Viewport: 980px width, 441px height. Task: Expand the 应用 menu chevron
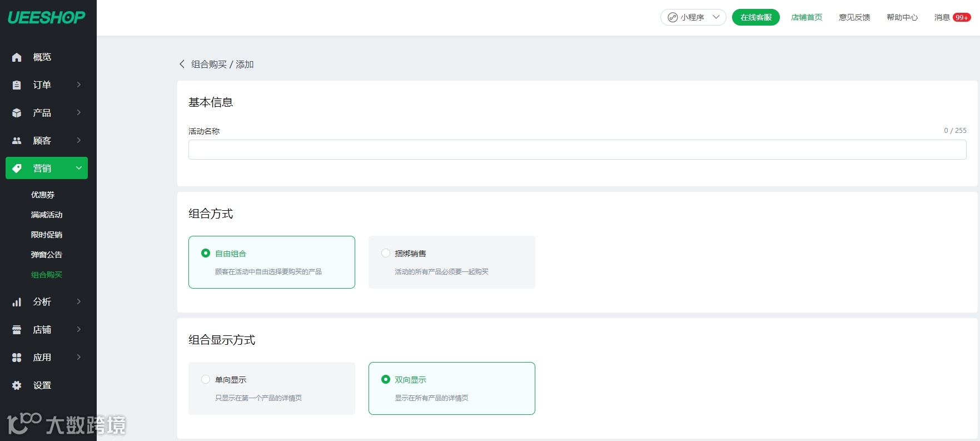(x=78, y=357)
